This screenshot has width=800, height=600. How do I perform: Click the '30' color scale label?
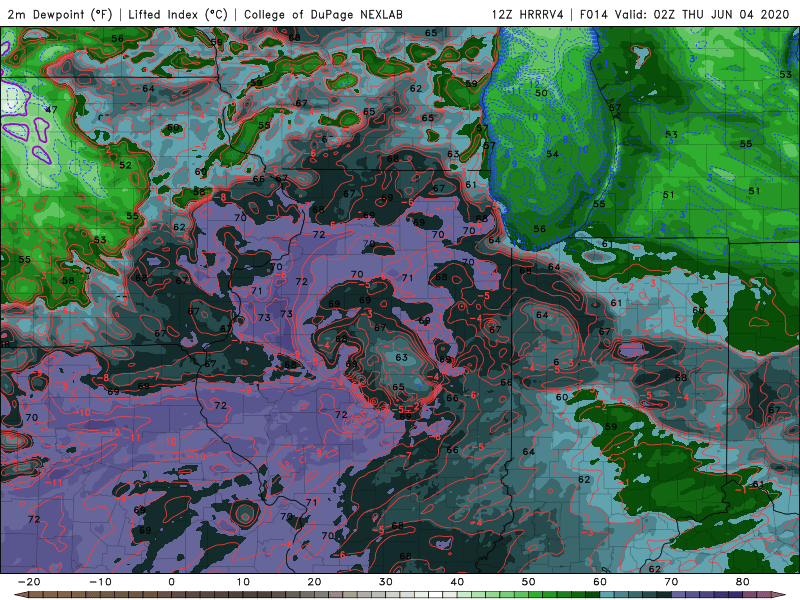pyautogui.click(x=386, y=582)
